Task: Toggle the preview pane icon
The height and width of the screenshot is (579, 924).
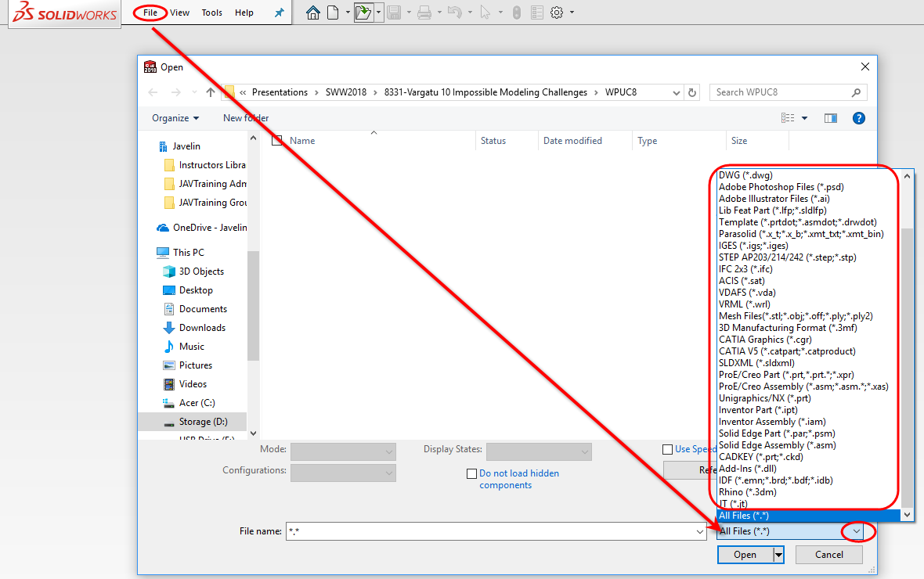Action: [x=831, y=118]
